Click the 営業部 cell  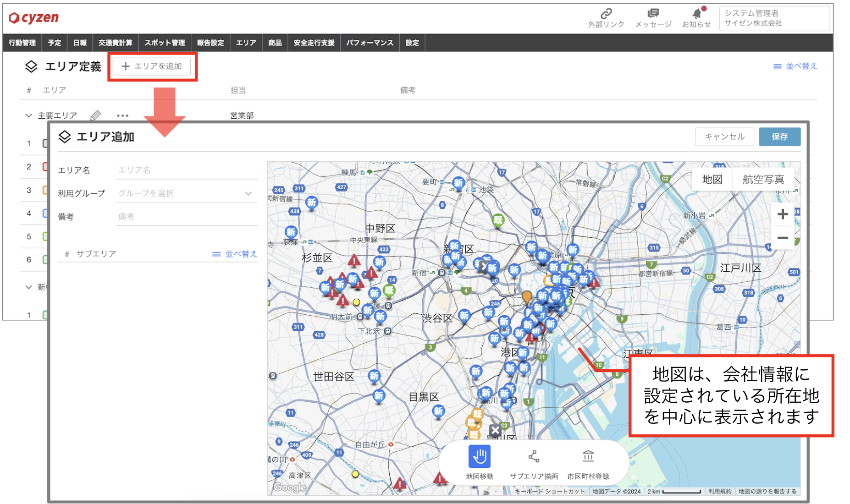coord(242,115)
